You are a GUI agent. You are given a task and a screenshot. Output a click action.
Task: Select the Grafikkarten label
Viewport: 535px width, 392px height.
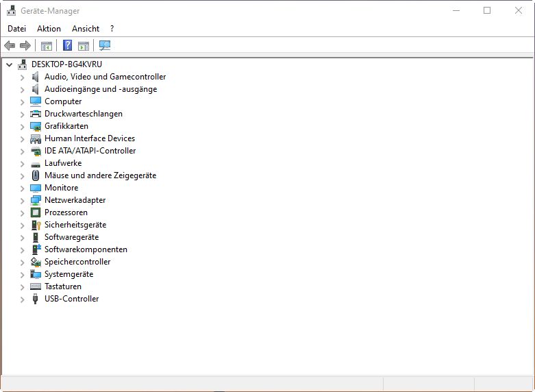pyautogui.click(x=66, y=126)
